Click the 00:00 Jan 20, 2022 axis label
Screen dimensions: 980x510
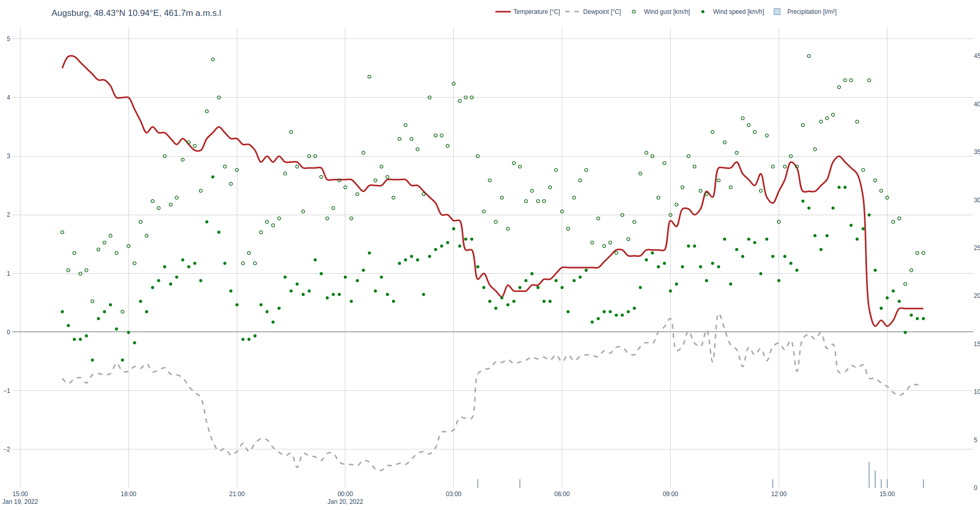pos(345,498)
